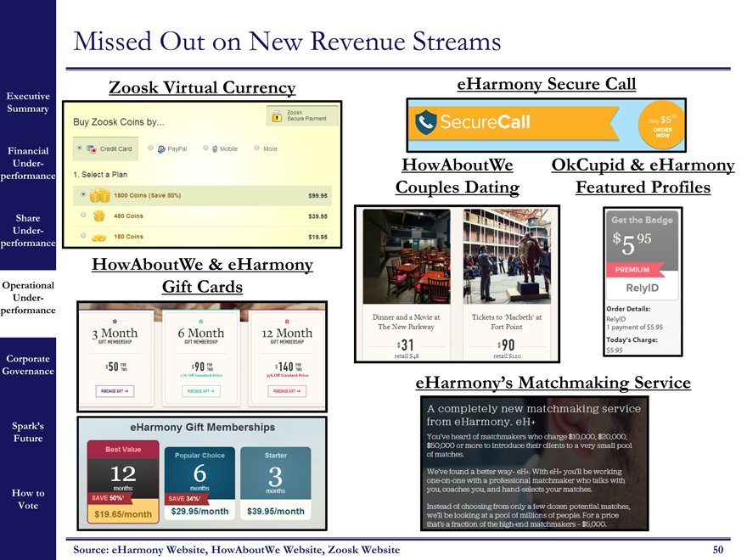Click the Only $5.95 Order Now button
This screenshot has height=560, width=747.
[x=661, y=126]
